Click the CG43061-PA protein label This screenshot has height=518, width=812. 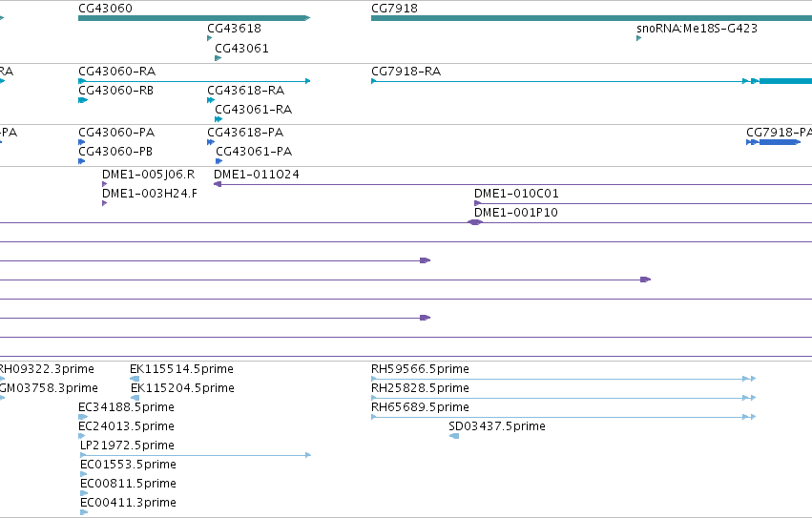click(254, 152)
